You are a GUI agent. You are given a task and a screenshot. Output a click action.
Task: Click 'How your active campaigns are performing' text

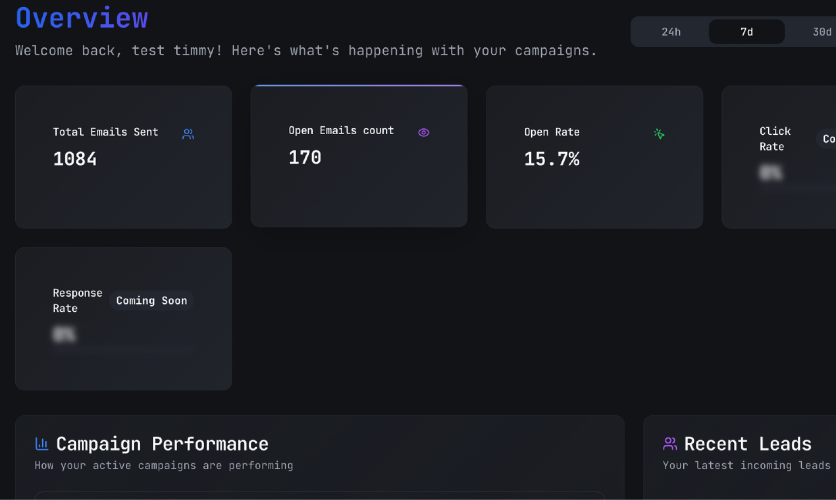(x=164, y=465)
